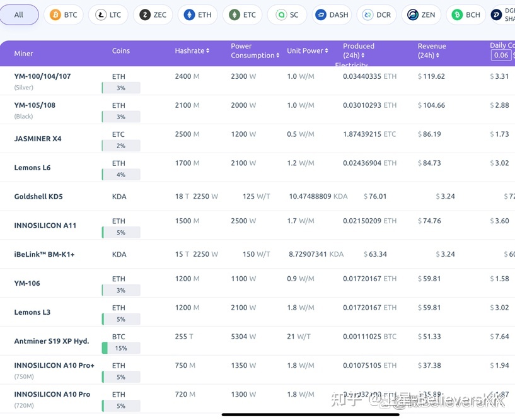
Task: Click the $84.73 revenue value
Action: point(429,163)
